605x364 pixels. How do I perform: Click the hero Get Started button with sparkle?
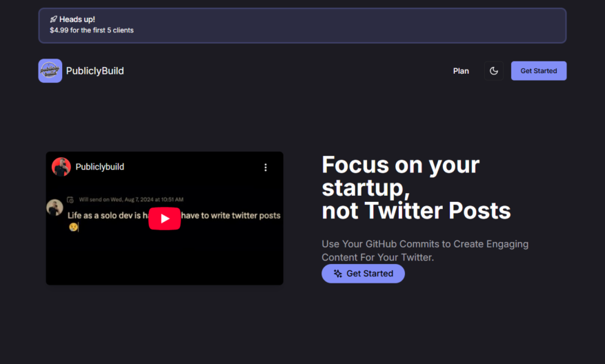pyautogui.click(x=363, y=274)
